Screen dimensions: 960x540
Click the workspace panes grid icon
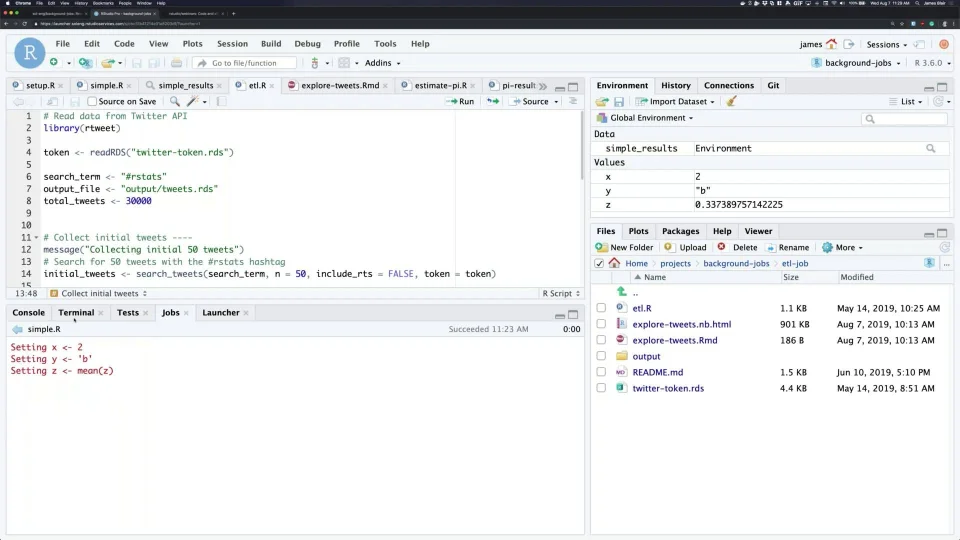point(344,62)
